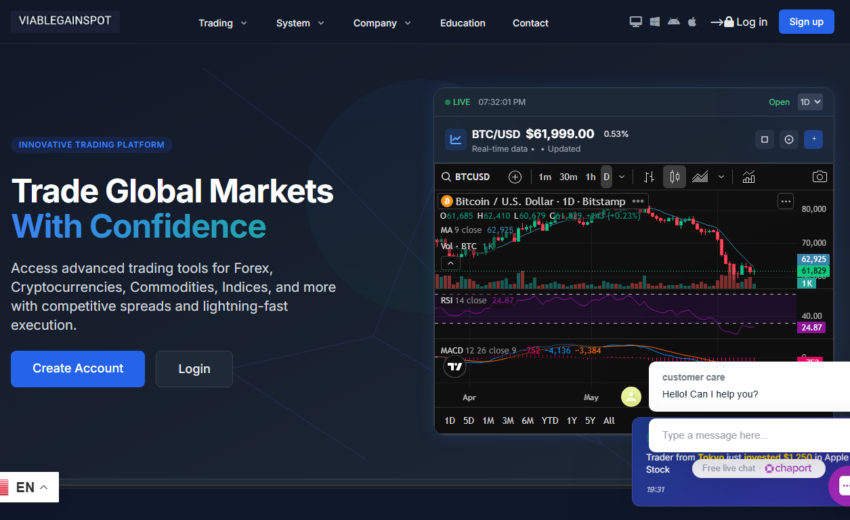
Task: Set chart range to All
Action: 609,420
